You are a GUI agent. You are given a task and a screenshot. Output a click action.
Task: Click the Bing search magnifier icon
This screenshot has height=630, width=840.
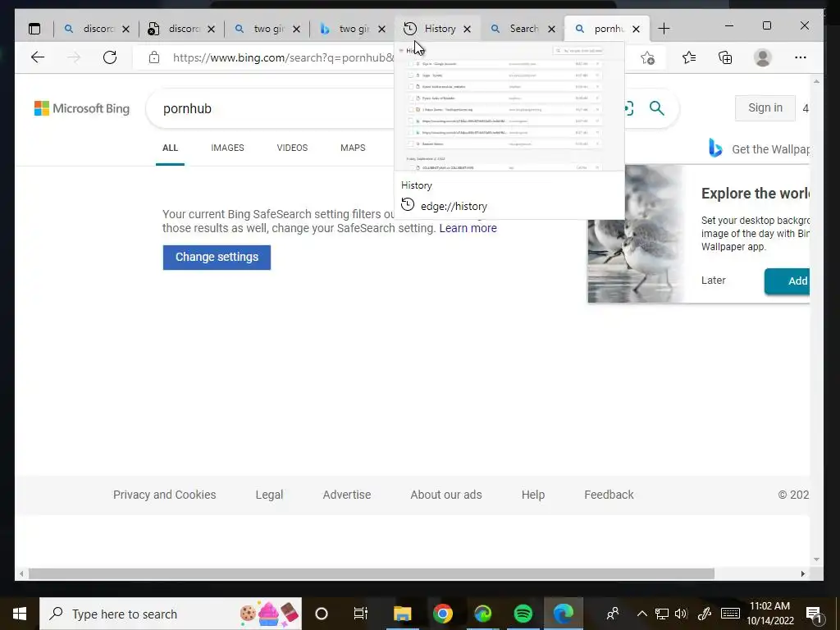[x=657, y=108]
